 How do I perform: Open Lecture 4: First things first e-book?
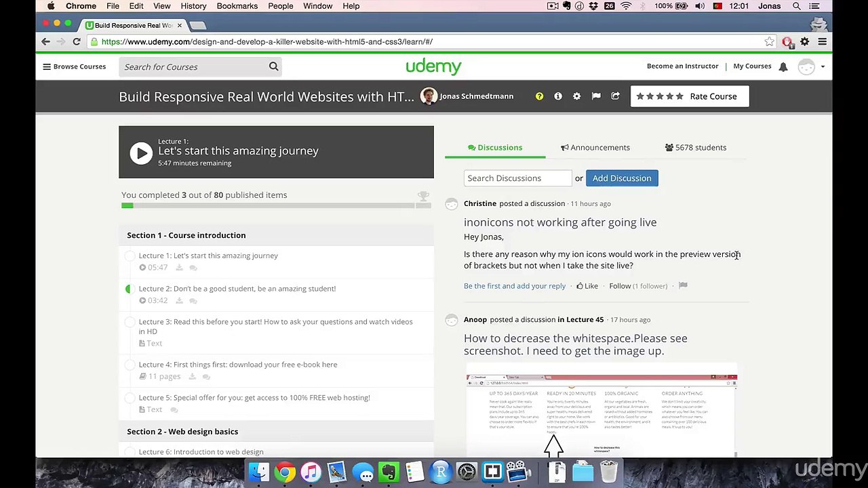point(238,365)
